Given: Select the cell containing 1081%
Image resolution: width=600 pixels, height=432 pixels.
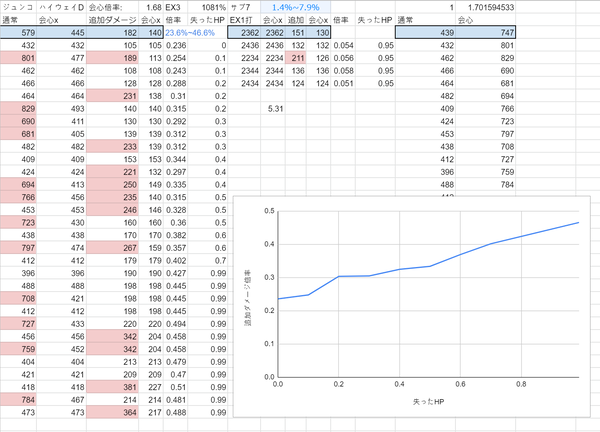Looking at the screenshot, I should pos(207,7).
